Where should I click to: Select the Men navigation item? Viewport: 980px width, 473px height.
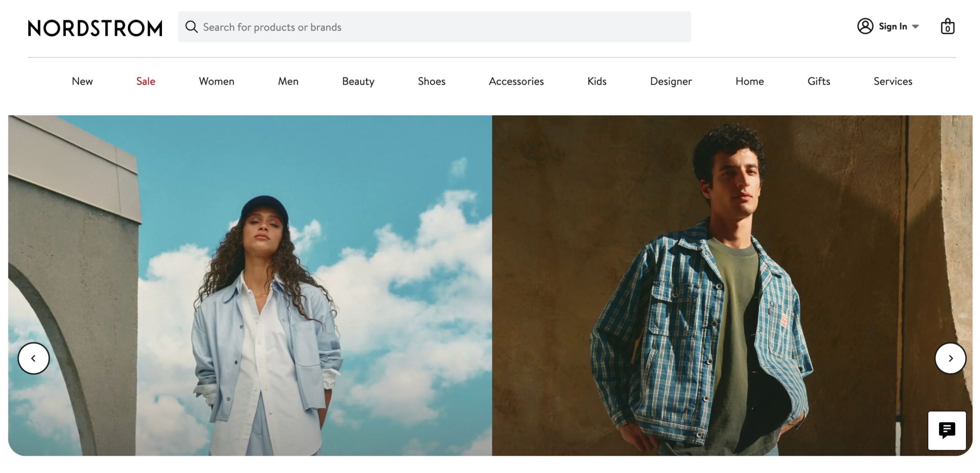point(288,81)
